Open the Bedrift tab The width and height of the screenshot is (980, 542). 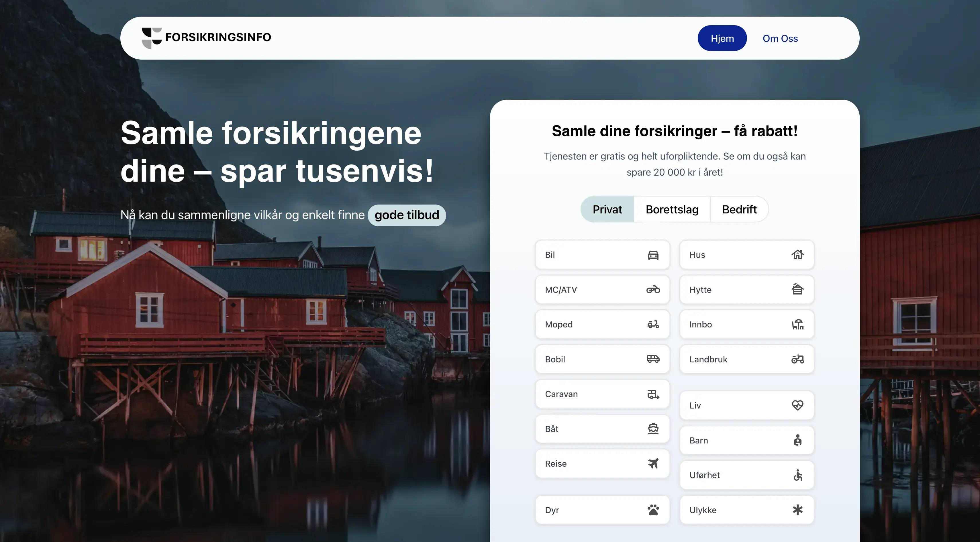point(739,209)
